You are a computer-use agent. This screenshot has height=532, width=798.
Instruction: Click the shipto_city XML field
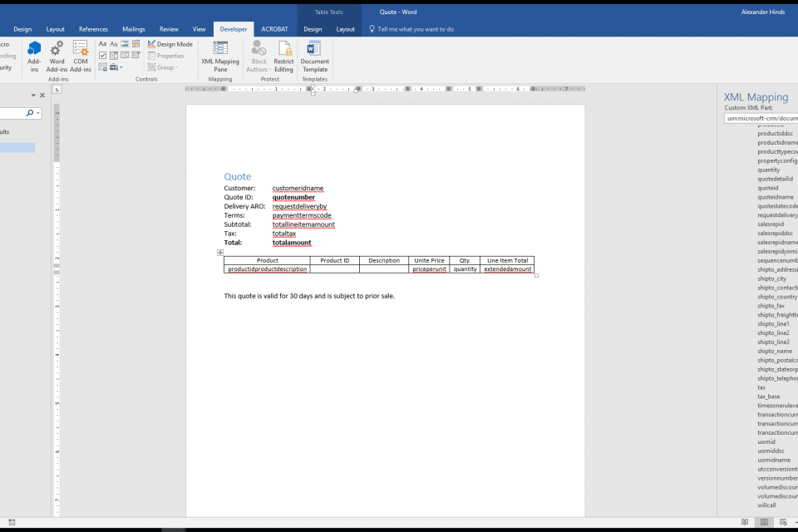tap(771, 278)
